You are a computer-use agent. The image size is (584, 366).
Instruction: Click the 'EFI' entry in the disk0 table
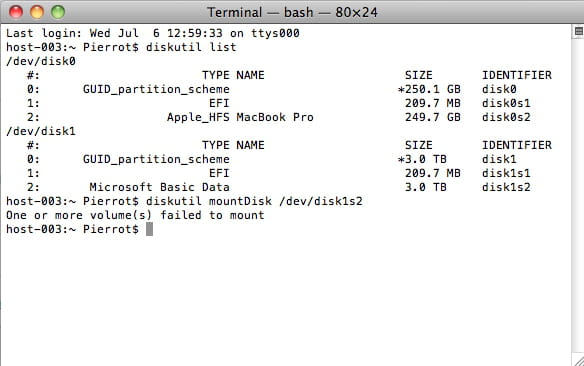219,103
